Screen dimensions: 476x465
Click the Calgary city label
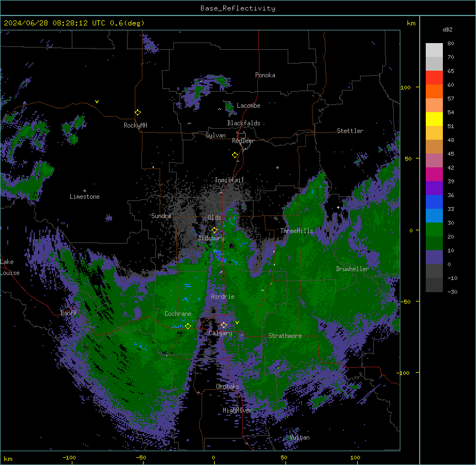221,333
